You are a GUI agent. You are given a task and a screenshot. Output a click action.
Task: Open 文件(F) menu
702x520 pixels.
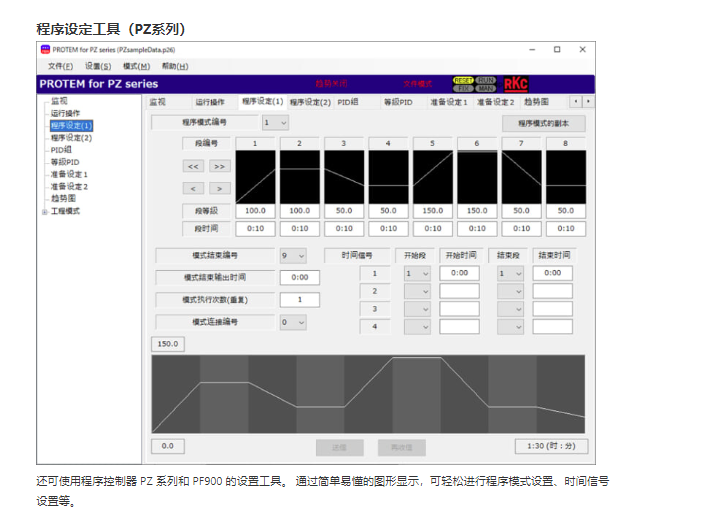click(60, 66)
